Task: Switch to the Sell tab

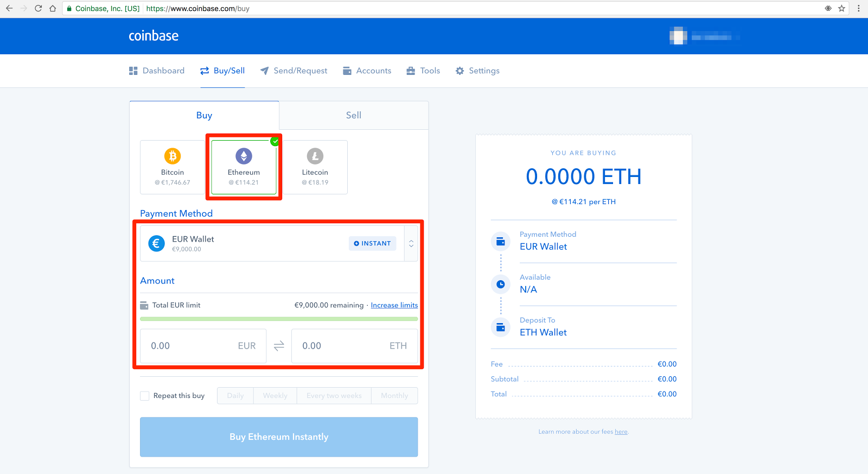Action: tap(354, 115)
